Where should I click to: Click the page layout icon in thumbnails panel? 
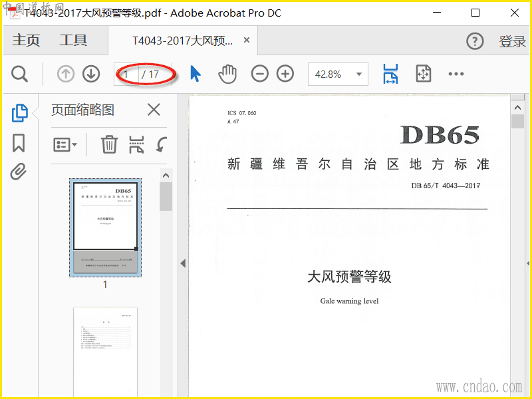(x=136, y=145)
